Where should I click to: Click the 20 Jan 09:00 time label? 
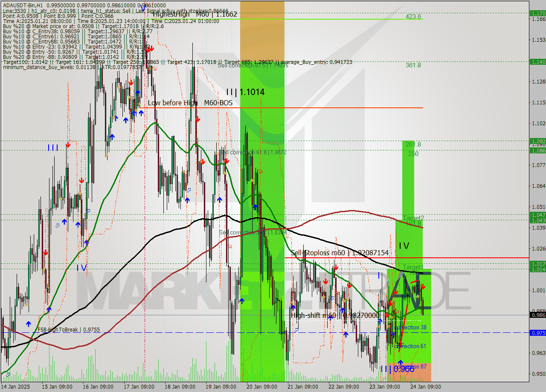point(262,387)
